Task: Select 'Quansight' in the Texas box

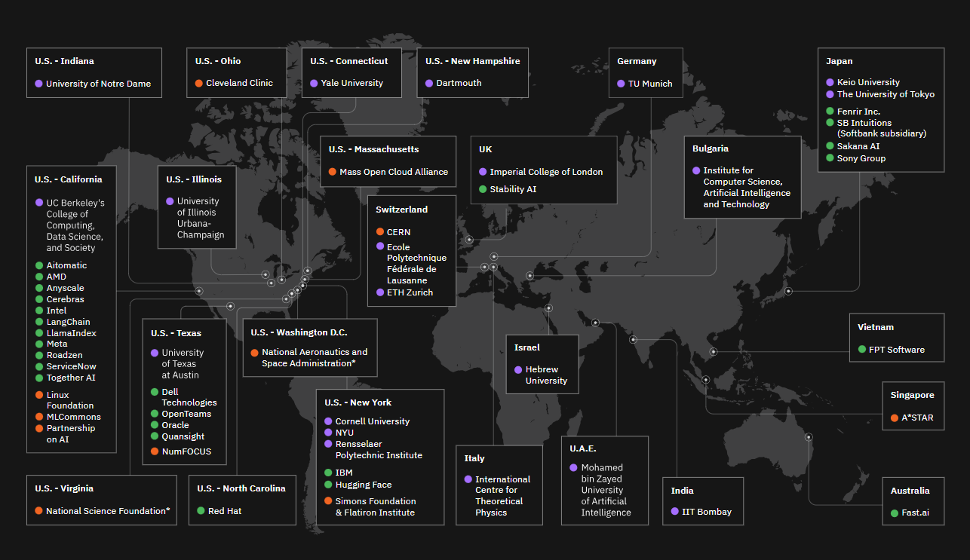Action: click(x=183, y=436)
